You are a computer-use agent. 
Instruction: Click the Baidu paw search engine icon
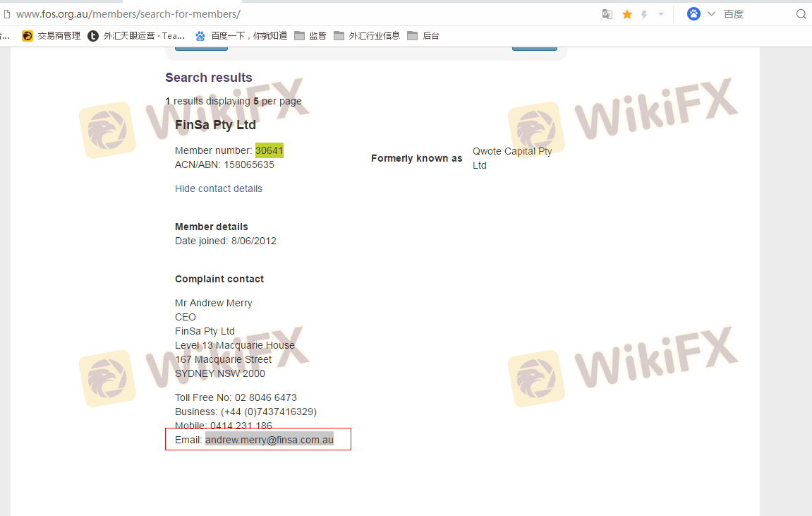pos(693,14)
